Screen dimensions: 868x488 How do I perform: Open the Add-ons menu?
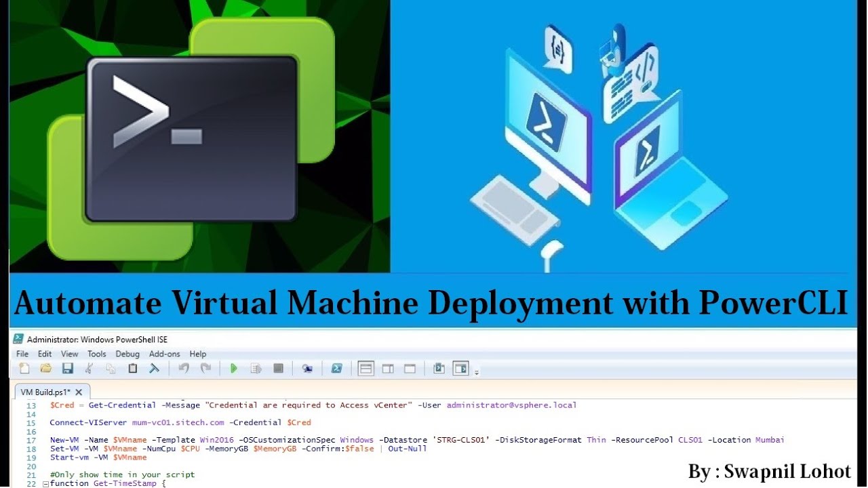165,354
